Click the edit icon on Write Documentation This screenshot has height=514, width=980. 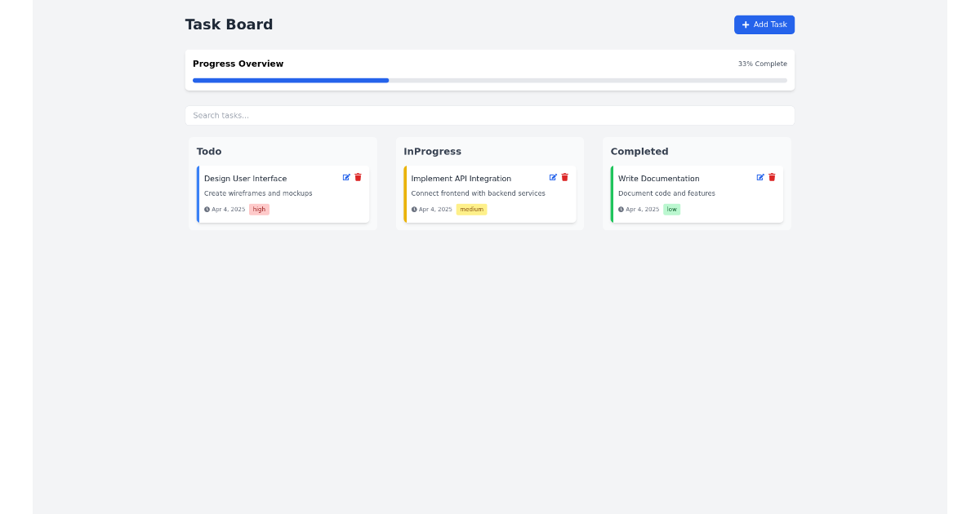click(759, 177)
